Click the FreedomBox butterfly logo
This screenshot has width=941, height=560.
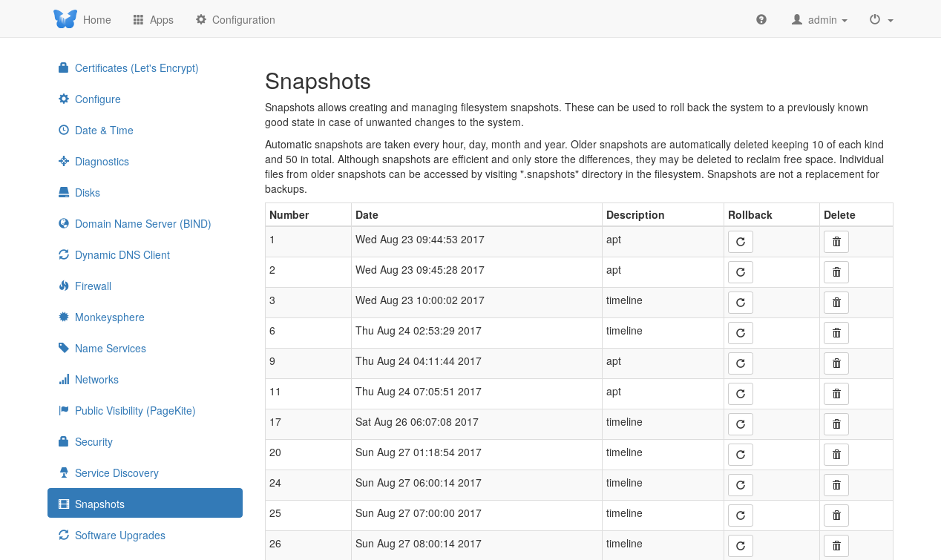pyautogui.click(x=65, y=19)
